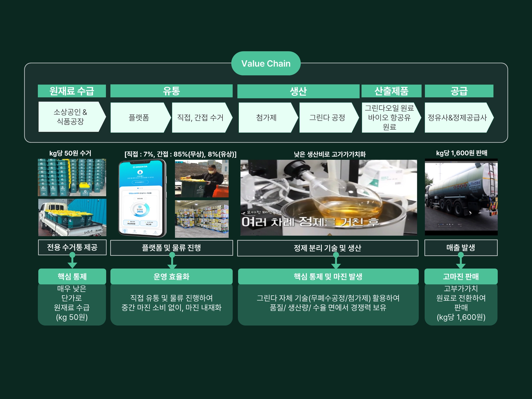The width and height of the screenshot is (532, 399).
Task: Select the 그린다 공정 arrow shape
Action: pyautogui.click(x=327, y=118)
